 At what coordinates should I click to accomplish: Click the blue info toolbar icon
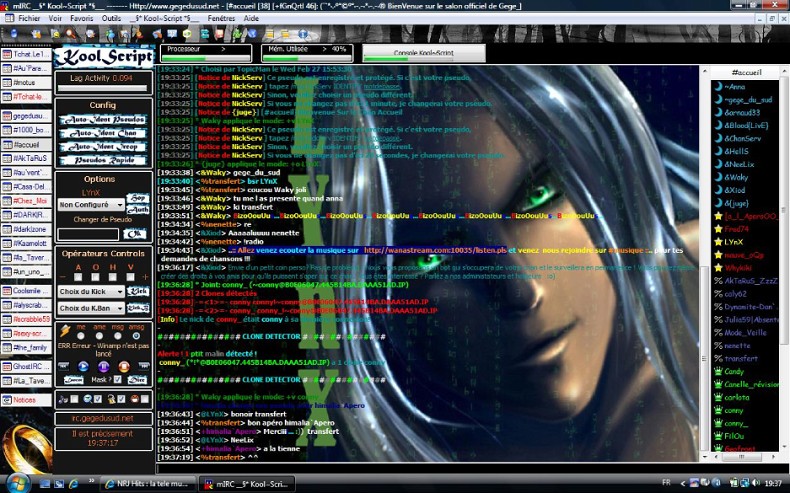pos(303,34)
